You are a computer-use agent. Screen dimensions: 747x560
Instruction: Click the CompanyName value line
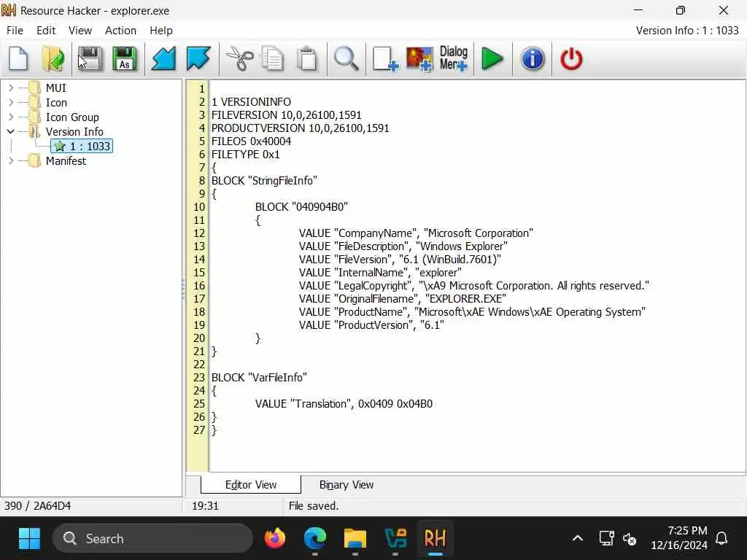416,233
